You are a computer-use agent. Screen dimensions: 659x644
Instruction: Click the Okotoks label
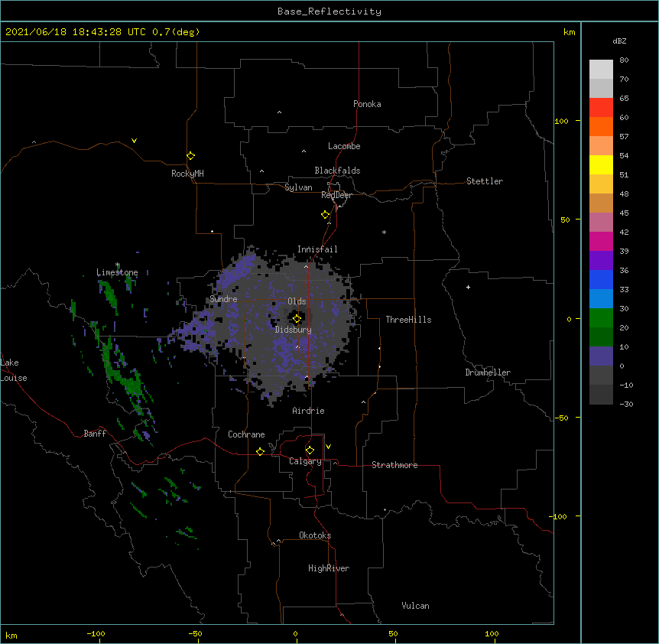tap(315, 535)
